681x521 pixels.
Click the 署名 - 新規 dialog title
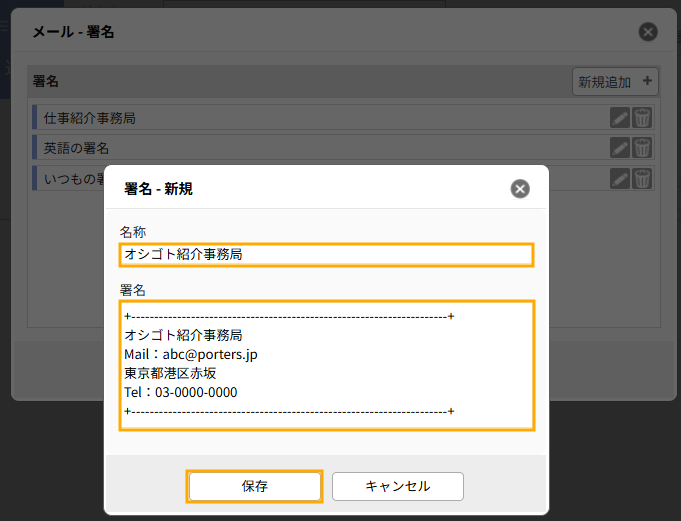[158, 189]
